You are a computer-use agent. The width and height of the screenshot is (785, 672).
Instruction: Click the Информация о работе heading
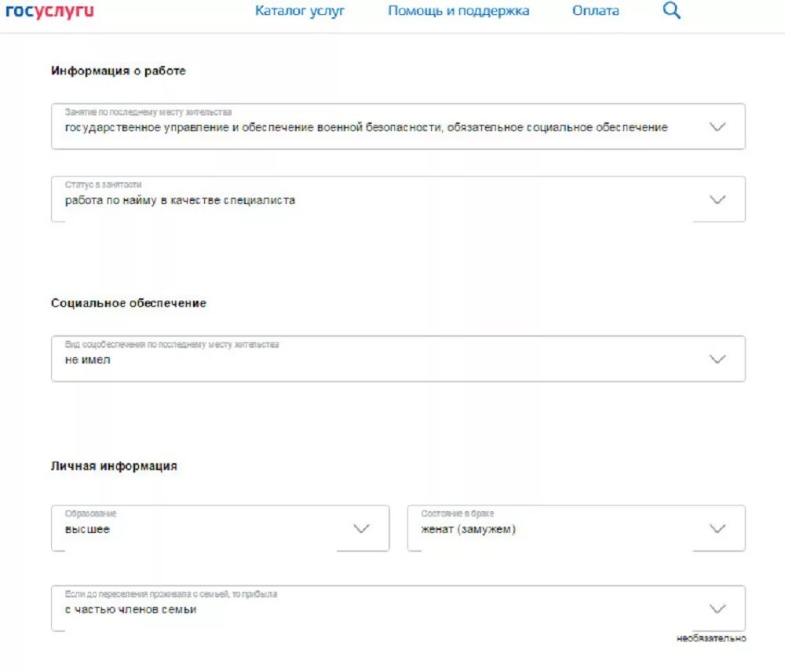tap(119, 71)
